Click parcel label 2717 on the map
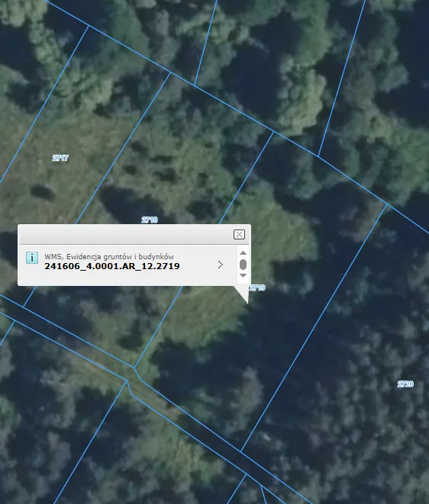The width and height of the screenshot is (429, 504). 60,158
